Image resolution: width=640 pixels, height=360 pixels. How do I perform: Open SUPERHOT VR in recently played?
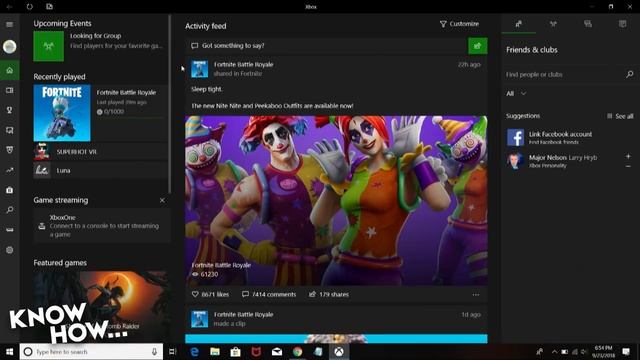(x=100, y=152)
